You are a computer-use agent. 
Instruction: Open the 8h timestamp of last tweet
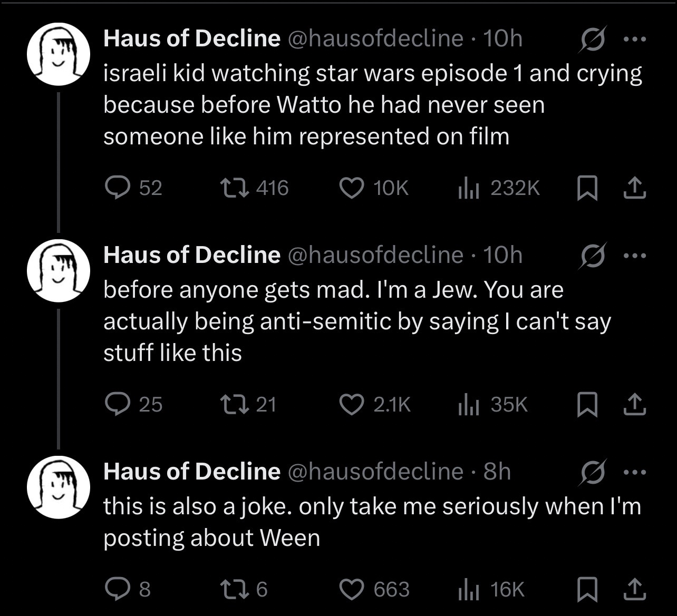(497, 472)
